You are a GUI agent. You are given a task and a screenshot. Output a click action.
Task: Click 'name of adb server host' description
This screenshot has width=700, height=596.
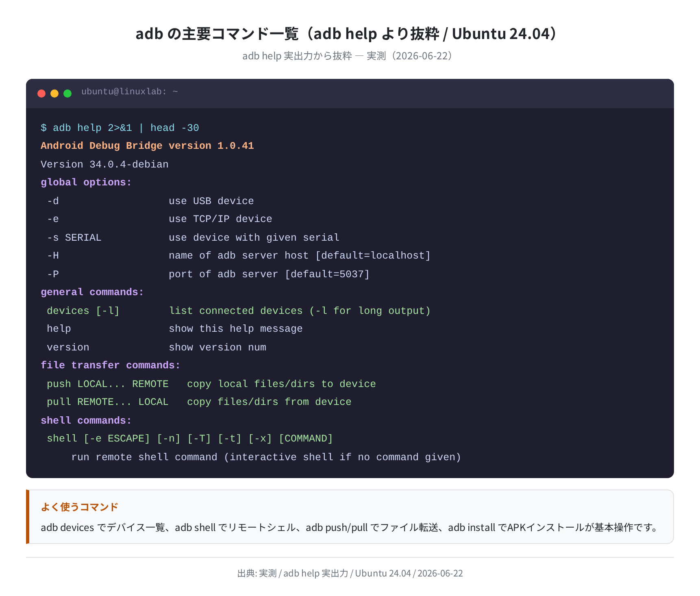pos(300,256)
